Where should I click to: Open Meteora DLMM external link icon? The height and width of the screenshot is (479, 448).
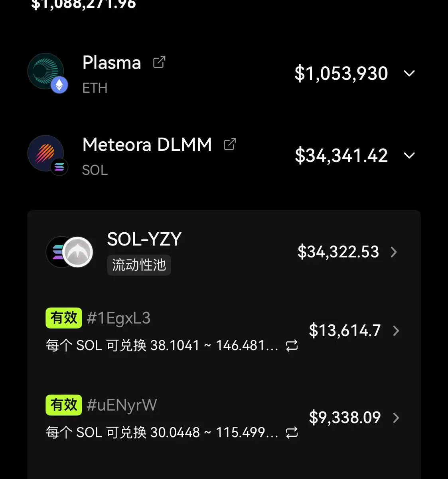click(230, 144)
